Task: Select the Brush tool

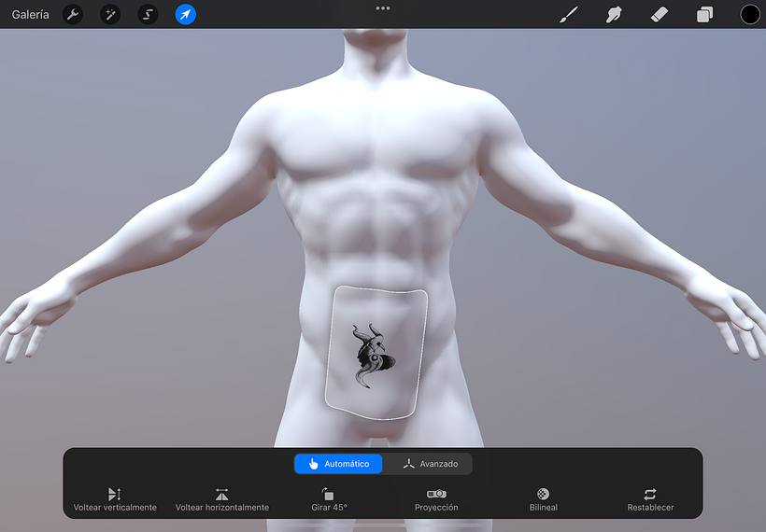Action: (569, 15)
